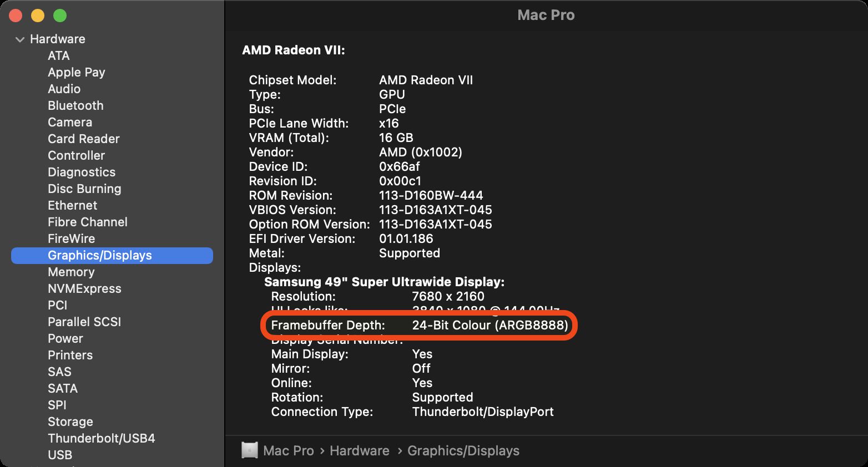Click Mac Pro in the path bar

[x=289, y=451]
